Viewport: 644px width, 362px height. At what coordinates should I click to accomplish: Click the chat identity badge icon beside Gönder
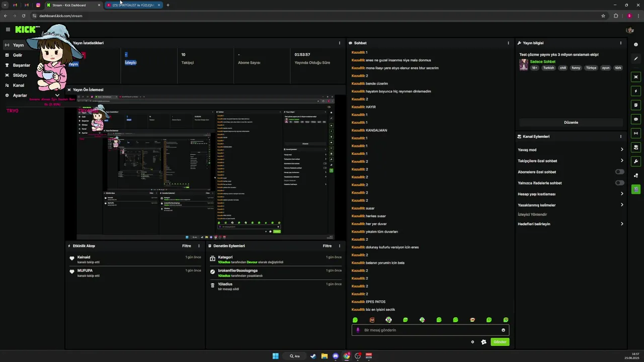(x=484, y=342)
